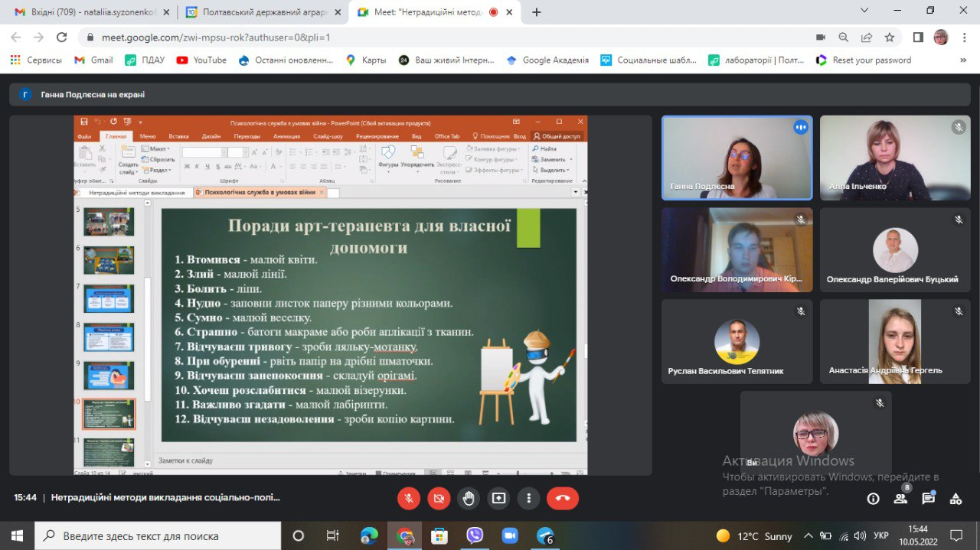
Task: Raise your hand in the meeting
Action: pos(469,498)
